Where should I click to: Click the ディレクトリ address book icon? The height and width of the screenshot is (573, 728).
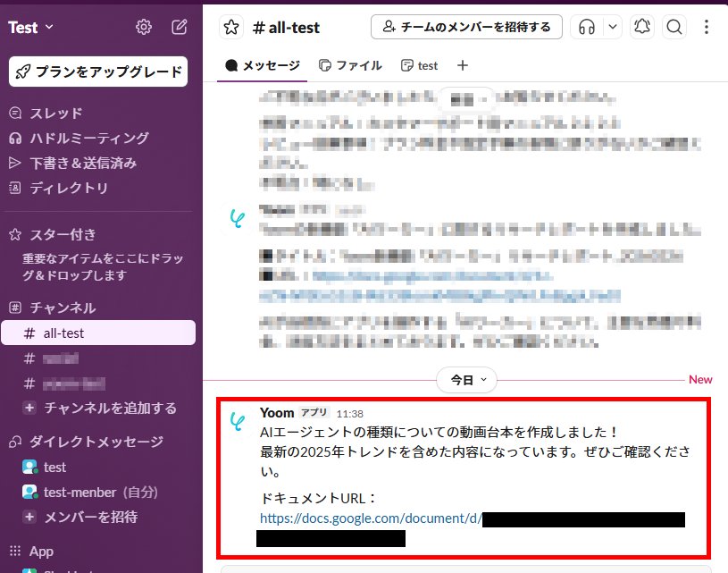(x=15, y=188)
